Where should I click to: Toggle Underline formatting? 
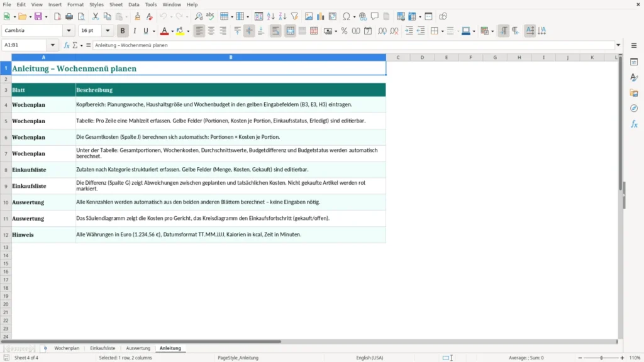point(146,31)
